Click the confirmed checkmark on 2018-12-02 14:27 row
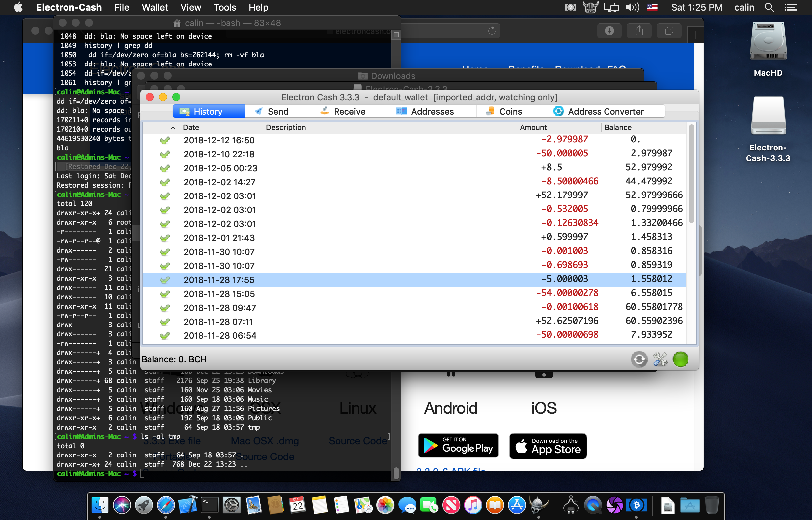The image size is (812, 520). pyautogui.click(x=165, y=182)
